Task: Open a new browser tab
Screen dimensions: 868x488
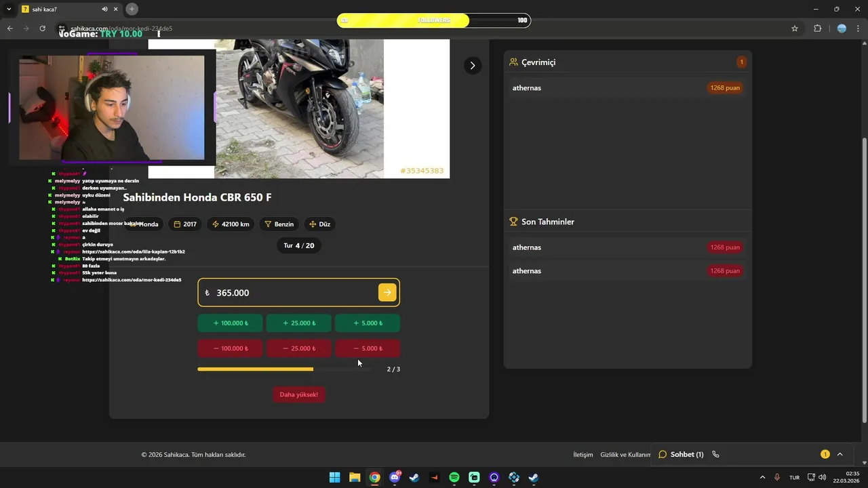Action: [x=132, y=9]
